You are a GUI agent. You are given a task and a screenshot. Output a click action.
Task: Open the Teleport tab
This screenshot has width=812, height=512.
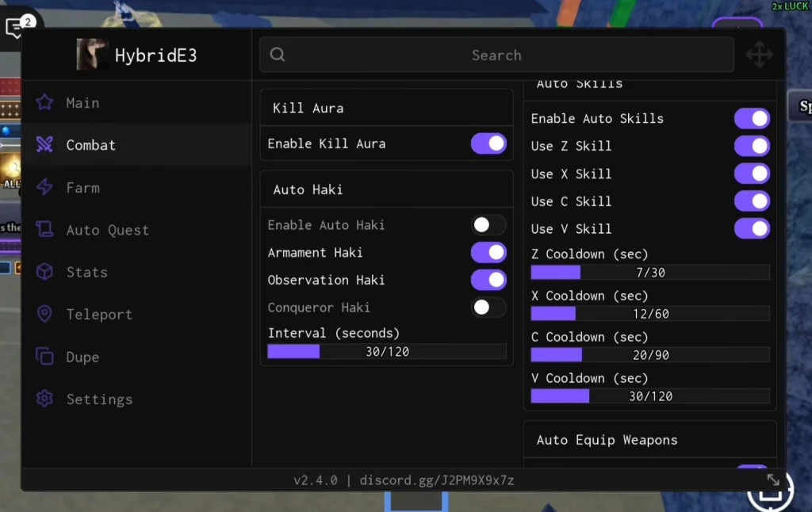[x=136, y=314]
